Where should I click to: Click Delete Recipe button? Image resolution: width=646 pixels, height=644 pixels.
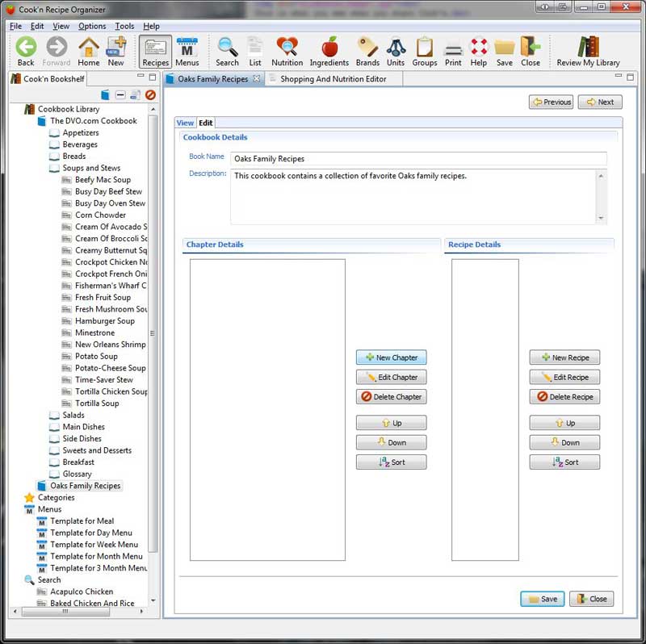564,397
